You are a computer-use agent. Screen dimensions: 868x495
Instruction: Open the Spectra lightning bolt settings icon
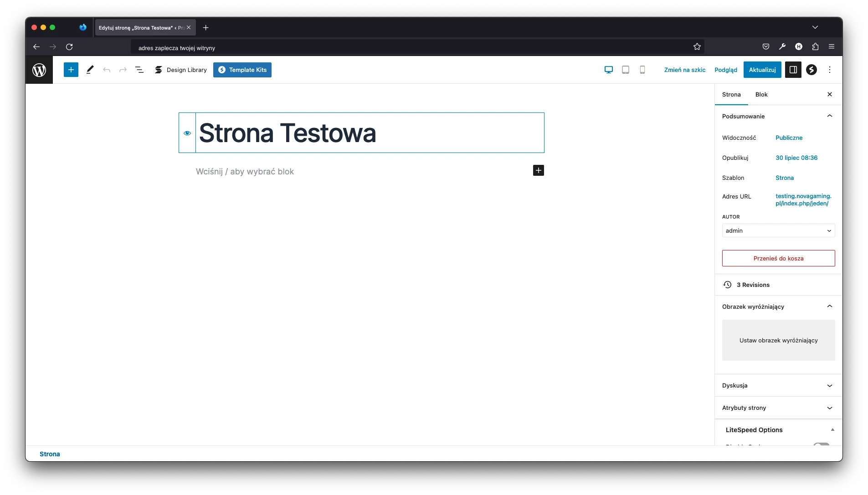pos(812,70)
